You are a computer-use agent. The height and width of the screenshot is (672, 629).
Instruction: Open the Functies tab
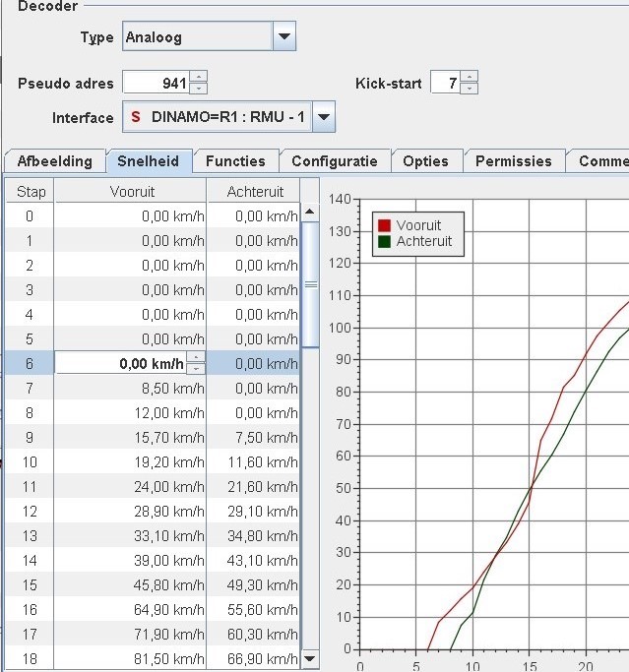(235, 161)
